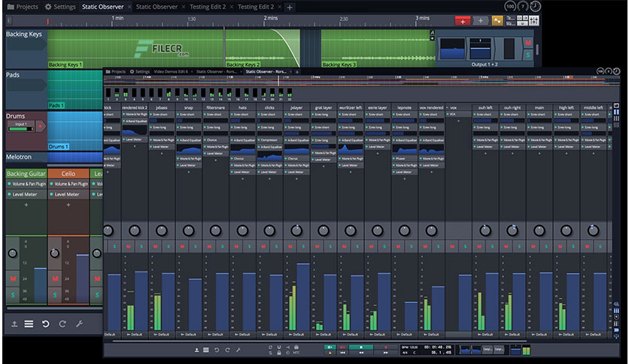The image size is (629, 364).
Task: Click undo in back window toolbar
Action: [x=46, y=324]
